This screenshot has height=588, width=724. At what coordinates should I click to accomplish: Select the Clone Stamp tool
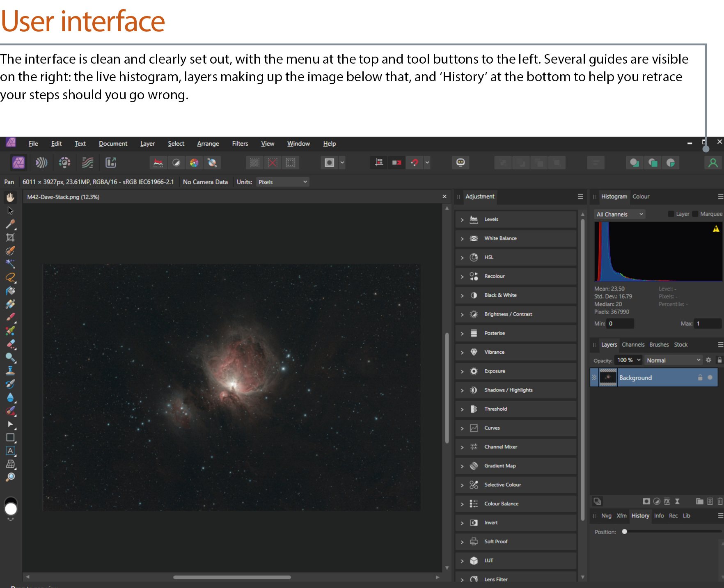tap(10, 371)
